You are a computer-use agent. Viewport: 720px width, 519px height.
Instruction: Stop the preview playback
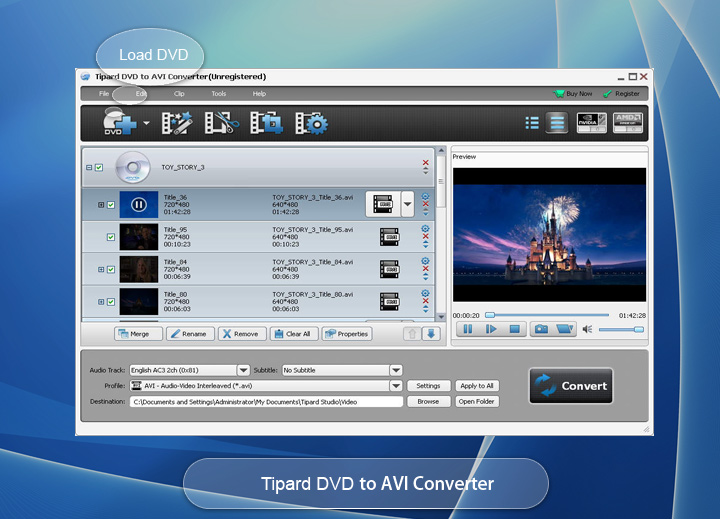click(x=514, y=329)
